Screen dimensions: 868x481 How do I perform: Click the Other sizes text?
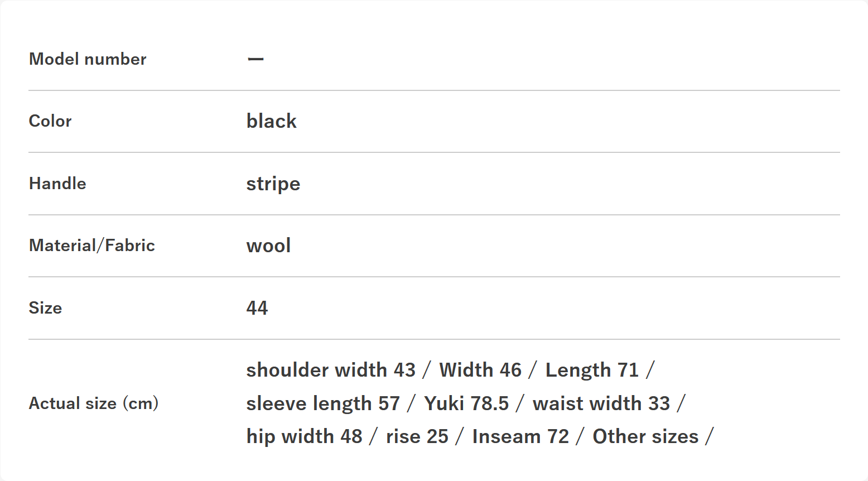pos(645,436)
